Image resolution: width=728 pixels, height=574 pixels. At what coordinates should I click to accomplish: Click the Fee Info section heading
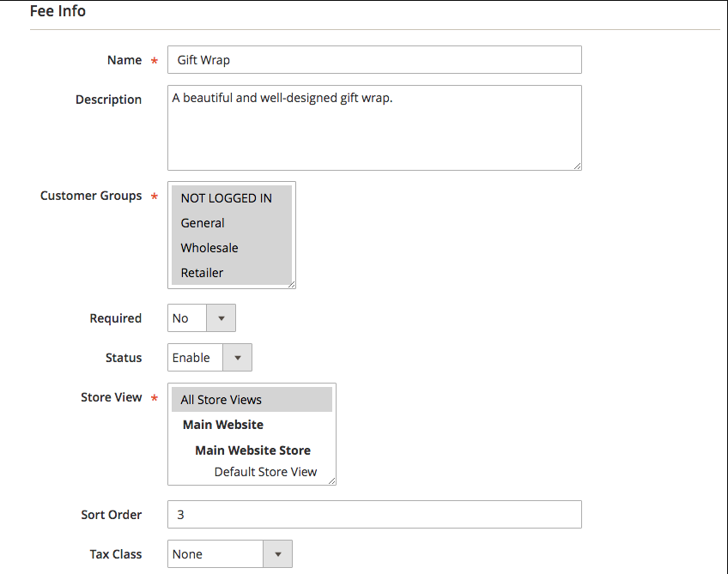click(x=58, y=11)
